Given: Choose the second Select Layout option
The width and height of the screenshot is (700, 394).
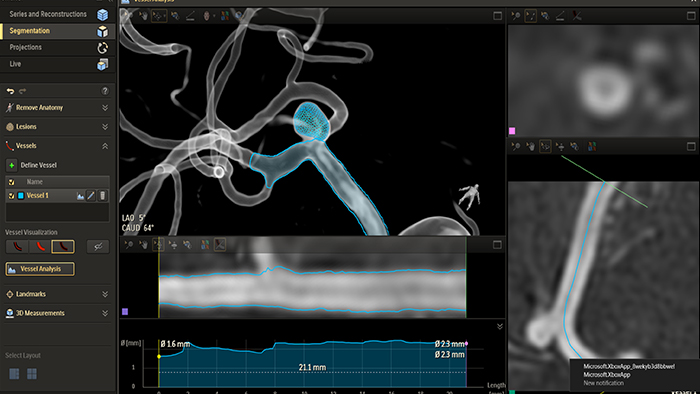Looking at the screenshot, I should [32, 373].
